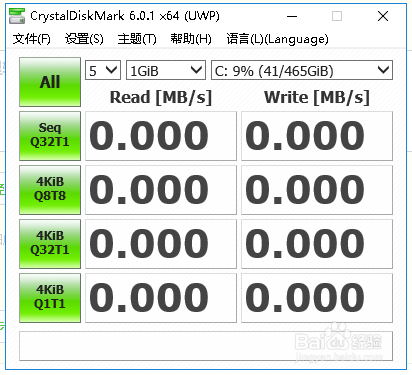
Task: Minimize the CrystalDiskMark window
Action: (292, 16)
